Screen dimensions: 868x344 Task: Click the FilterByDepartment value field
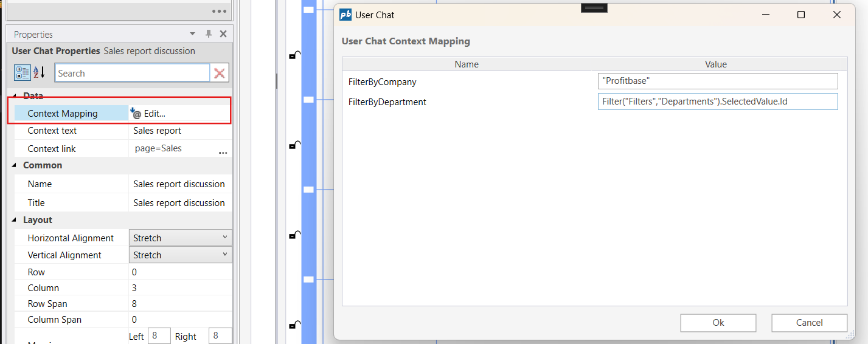(x=717, y=101)
